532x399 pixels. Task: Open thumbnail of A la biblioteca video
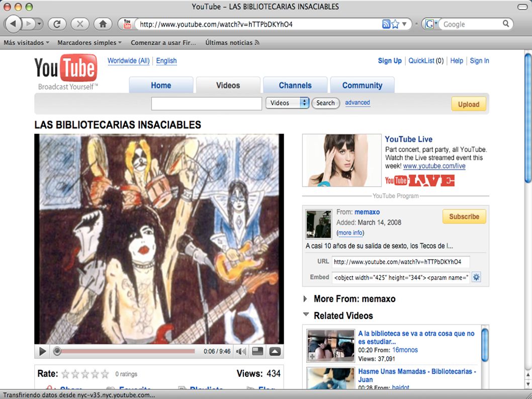click(x=330, y=346)
